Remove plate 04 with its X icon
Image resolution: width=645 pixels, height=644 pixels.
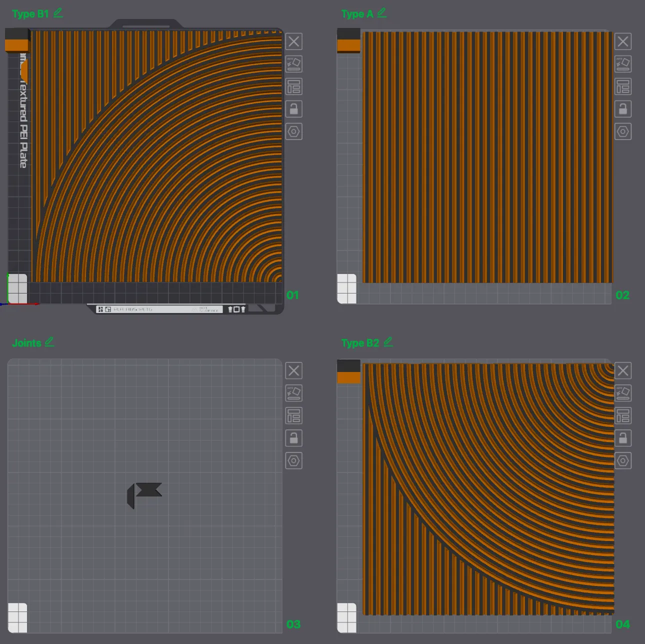[622, 370]
